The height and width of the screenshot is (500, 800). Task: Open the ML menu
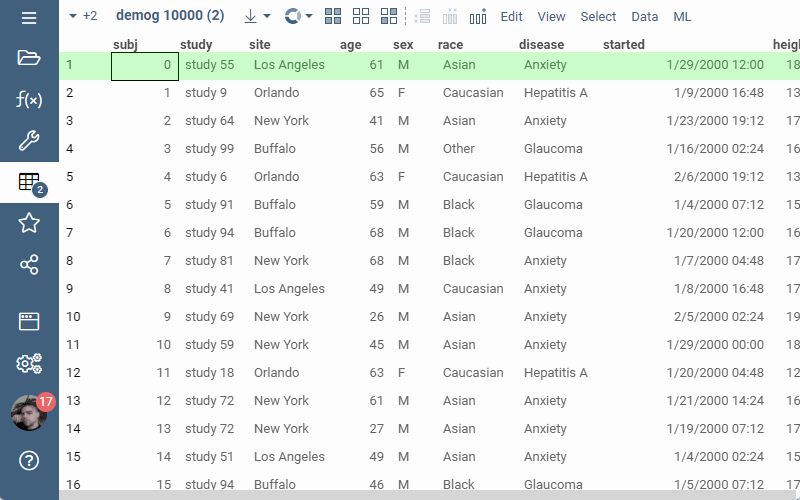[x=682, y=17]
